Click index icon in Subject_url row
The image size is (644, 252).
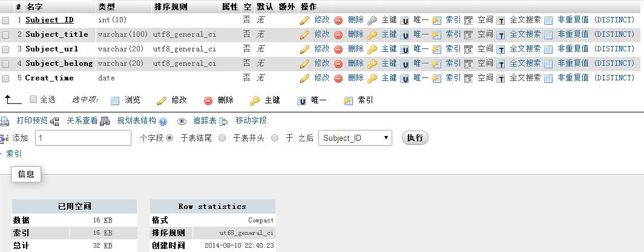coord(436,50)
